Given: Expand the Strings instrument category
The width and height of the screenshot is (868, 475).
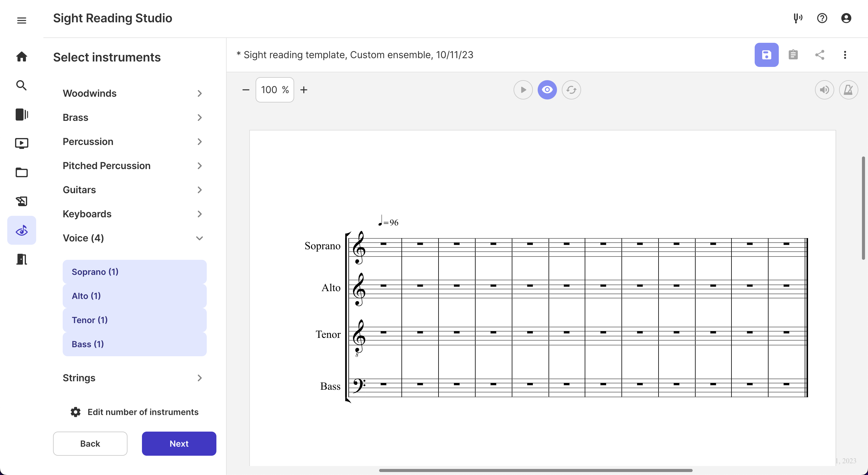Looking at the screenshot, I should 134,378.
